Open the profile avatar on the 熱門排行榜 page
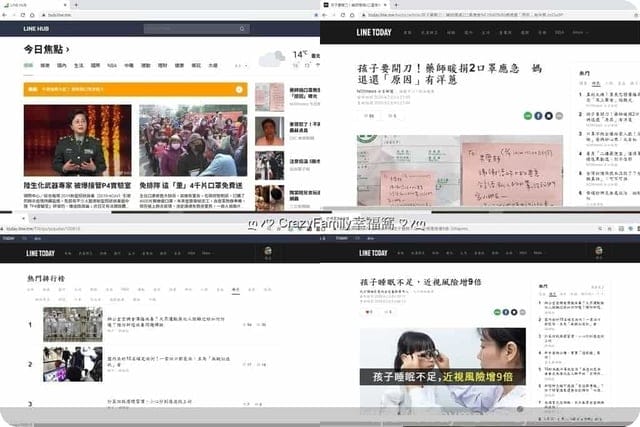 point(268,251)
